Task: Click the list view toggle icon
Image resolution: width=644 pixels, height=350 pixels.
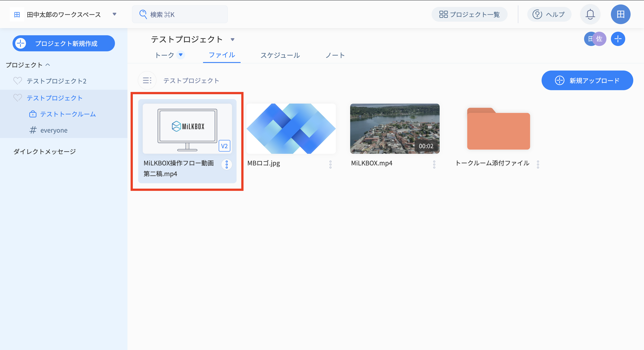Action: coord(147,80)
